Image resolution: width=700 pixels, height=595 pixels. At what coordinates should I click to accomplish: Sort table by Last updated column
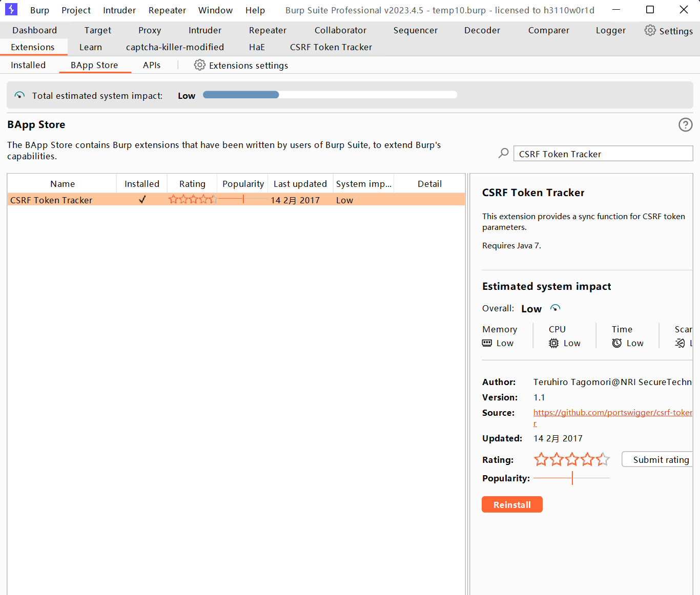(300, 184)
